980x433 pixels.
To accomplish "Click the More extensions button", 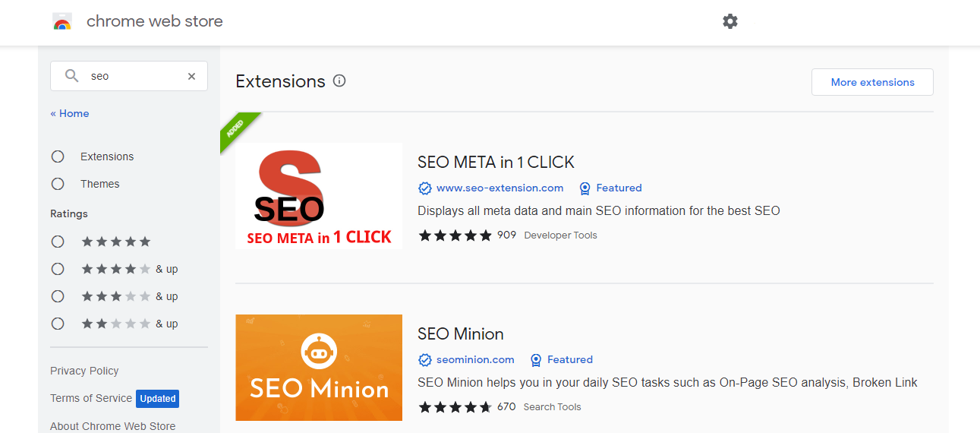I will pos(872,82).
